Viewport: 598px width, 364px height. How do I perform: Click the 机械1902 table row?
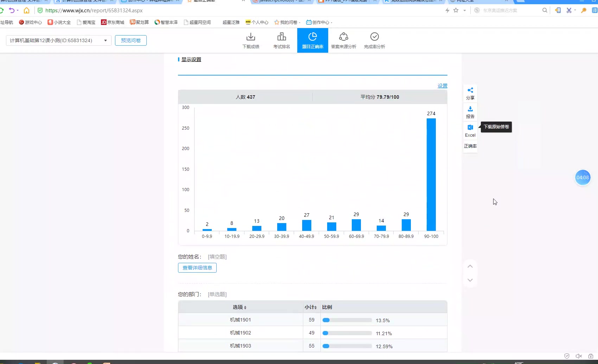tap(312, 333)
